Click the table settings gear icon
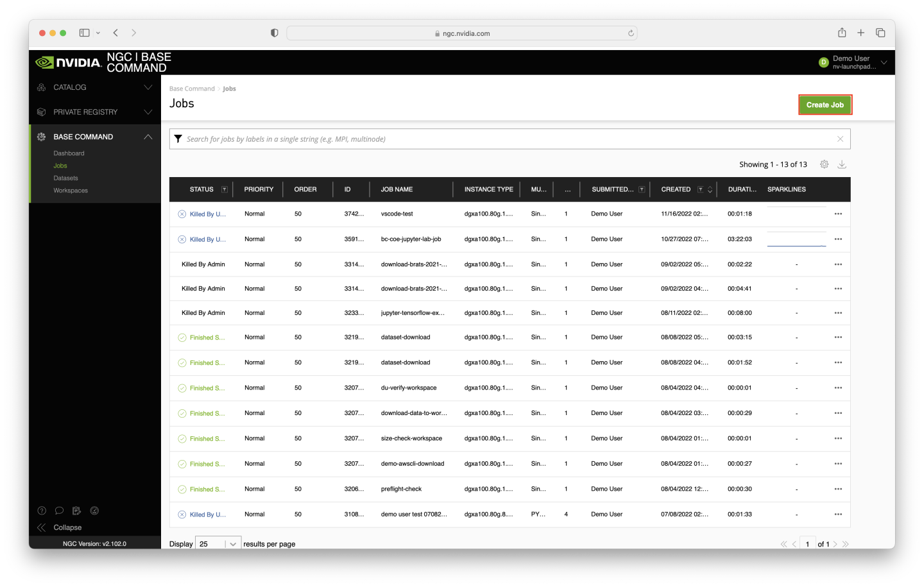The height and width of the screenshot is (587, 924). pyautogui.click(x=824, y=165)
